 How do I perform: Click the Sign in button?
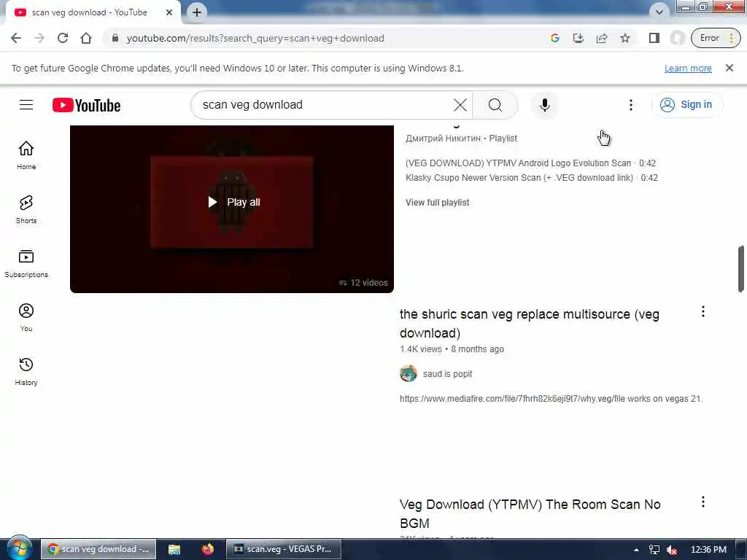pos(686,105)
